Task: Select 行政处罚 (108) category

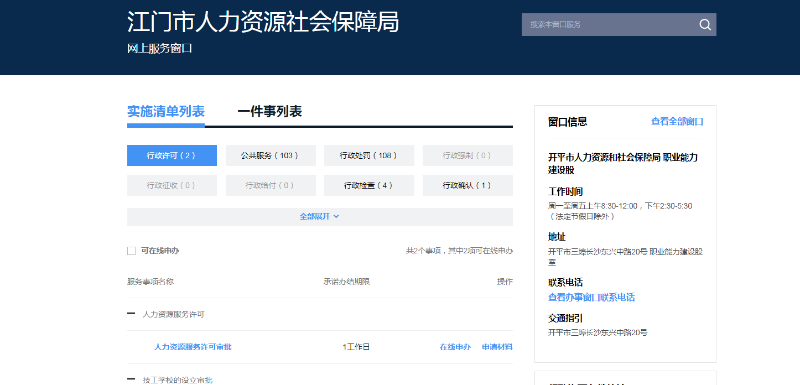Action: [369, 156]
